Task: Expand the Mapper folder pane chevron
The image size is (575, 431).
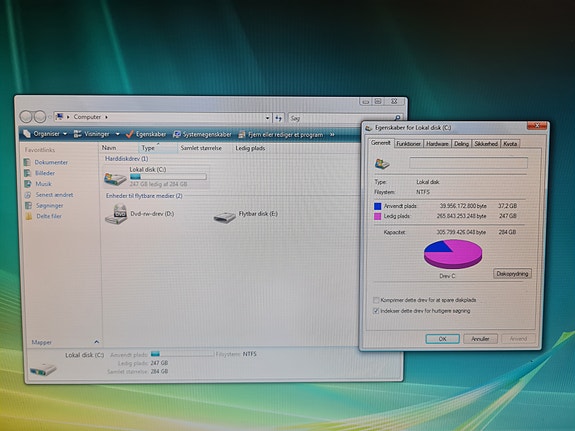Action: click(x=96, y=342)
